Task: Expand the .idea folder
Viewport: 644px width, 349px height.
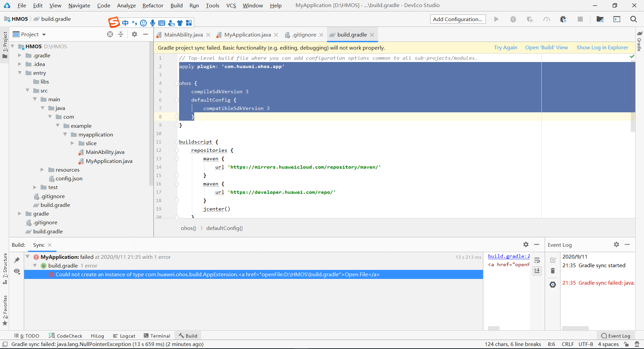Action: (20, 64)
